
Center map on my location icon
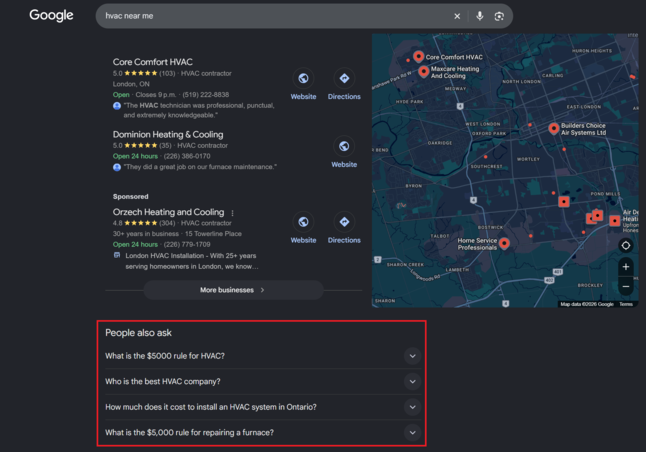(x=625, y=246)
